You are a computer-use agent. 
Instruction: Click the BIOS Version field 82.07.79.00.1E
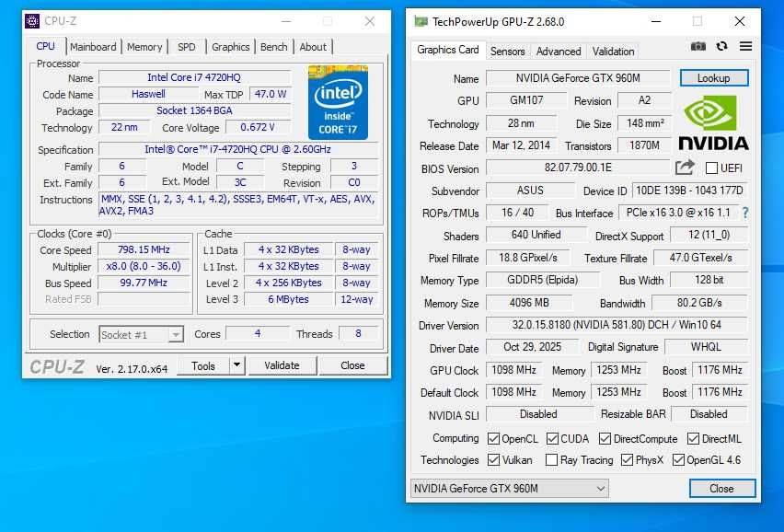coord(578,168)
